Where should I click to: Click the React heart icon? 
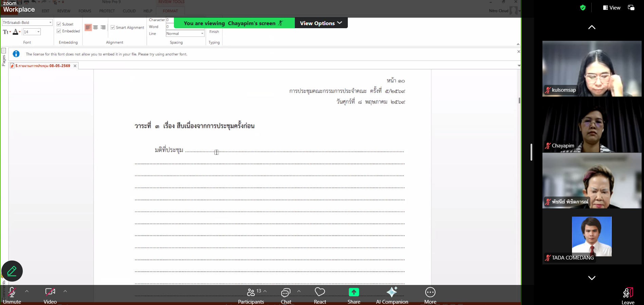(320, 292)
